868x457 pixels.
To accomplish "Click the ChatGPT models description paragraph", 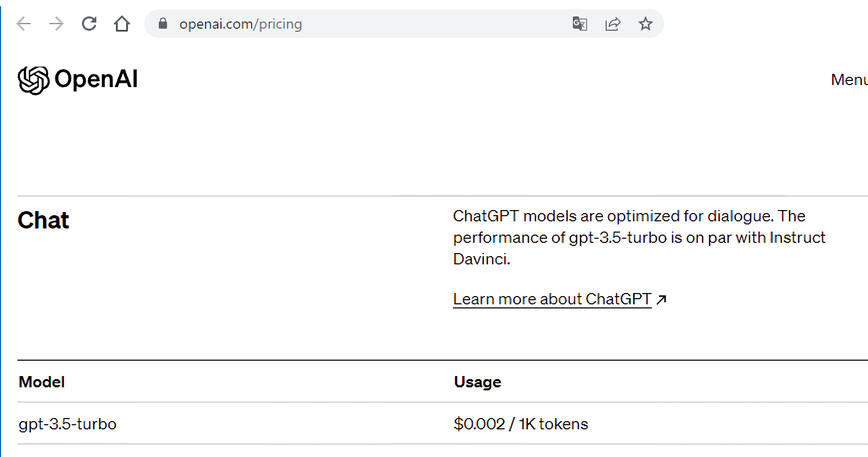I will click(638, 237).
